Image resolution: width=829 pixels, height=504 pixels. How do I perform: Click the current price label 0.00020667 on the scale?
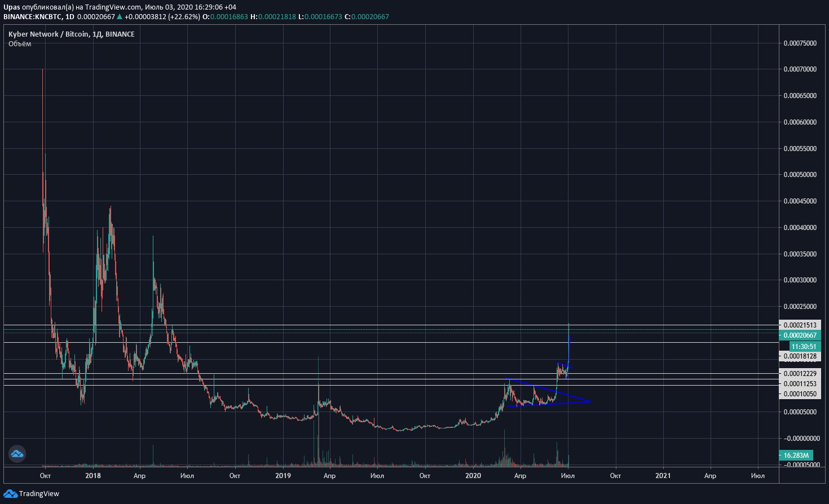[x=800, y=335]
